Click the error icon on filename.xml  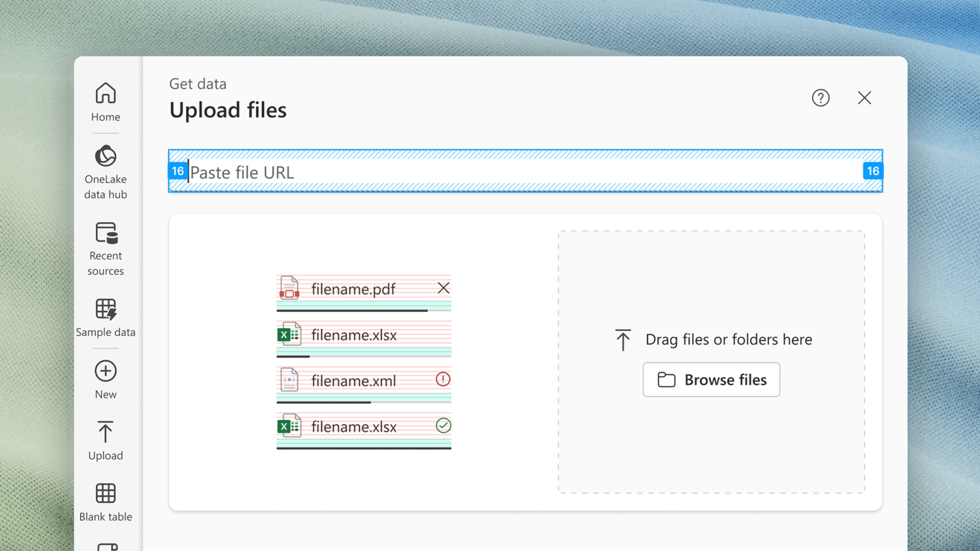pos(443,379)
